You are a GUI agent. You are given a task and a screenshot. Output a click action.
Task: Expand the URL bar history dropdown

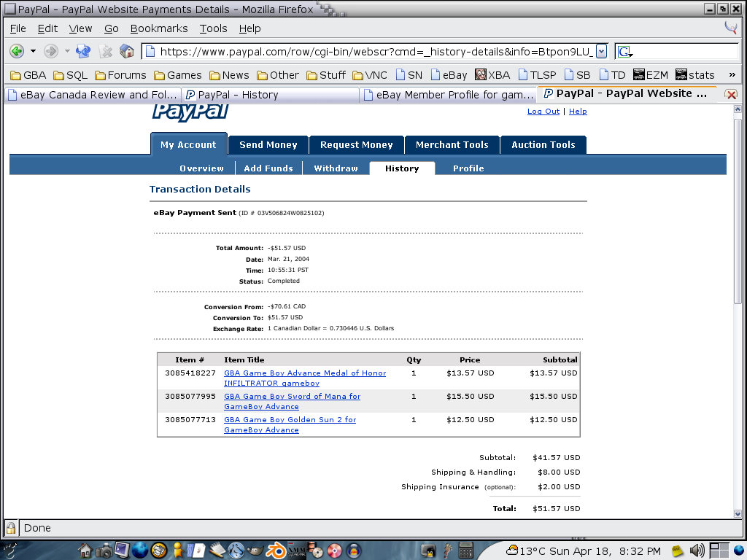[601, 52]
